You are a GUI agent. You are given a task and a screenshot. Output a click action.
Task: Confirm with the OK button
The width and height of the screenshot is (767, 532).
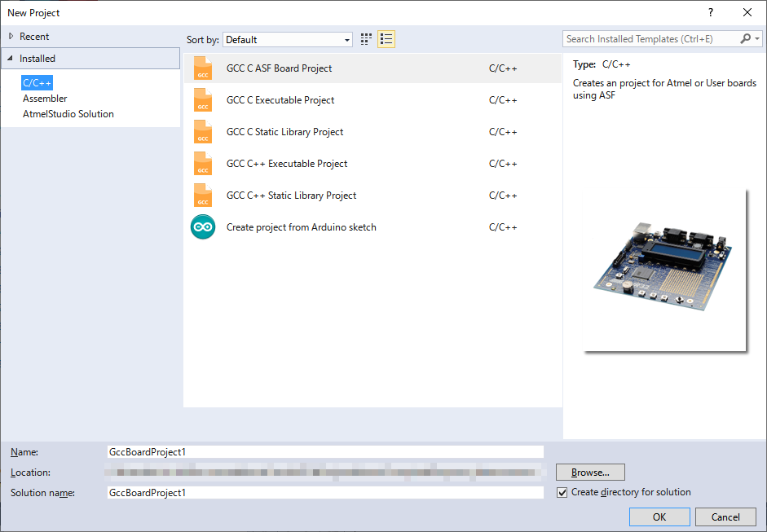[x=659, y=517]
